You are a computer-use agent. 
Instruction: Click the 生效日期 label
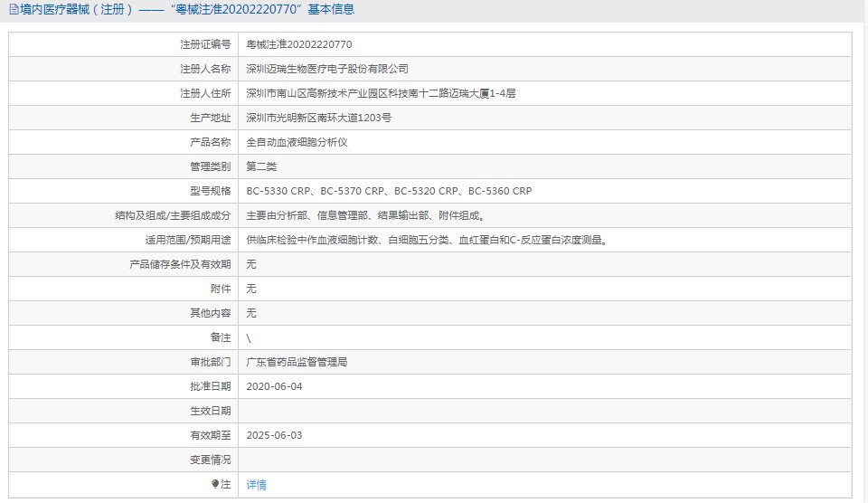tap(211, 410)
